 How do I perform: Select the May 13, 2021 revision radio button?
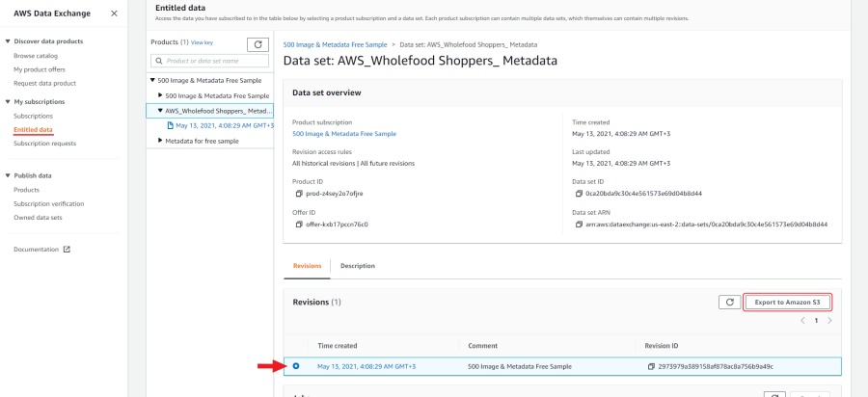(x=296, y=366)
